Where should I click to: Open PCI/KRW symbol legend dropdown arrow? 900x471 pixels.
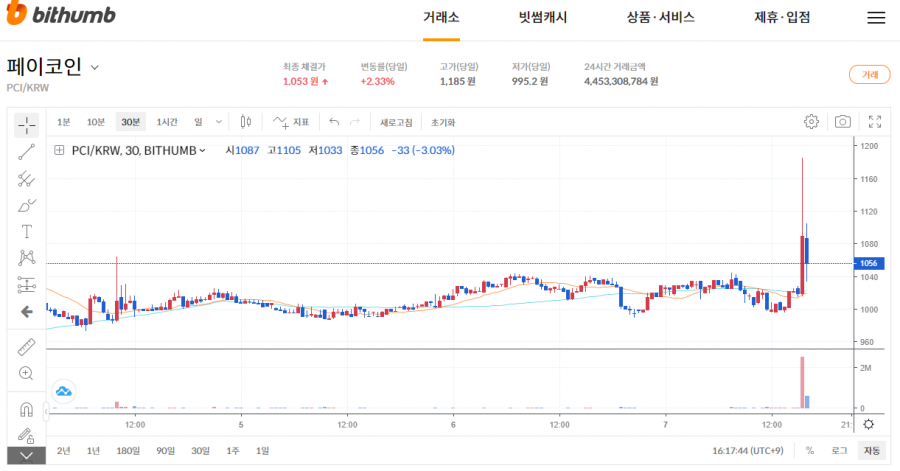coord(202,150)
